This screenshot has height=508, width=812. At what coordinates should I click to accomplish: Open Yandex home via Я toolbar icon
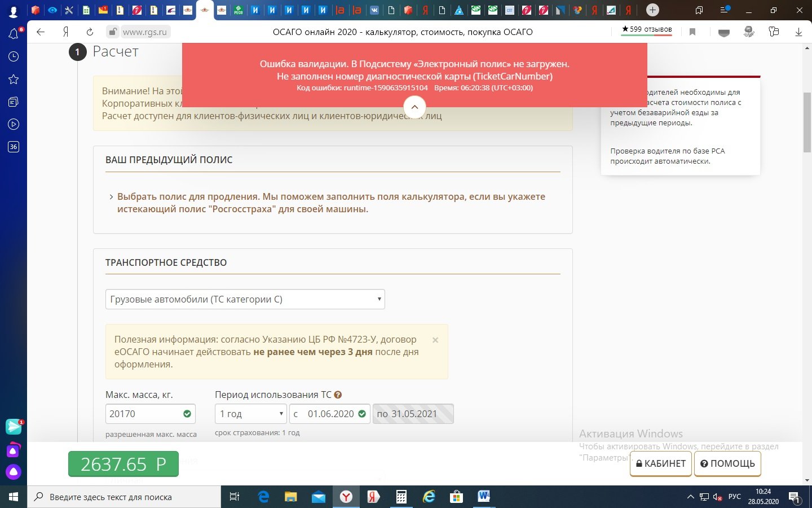coord(66,32)
